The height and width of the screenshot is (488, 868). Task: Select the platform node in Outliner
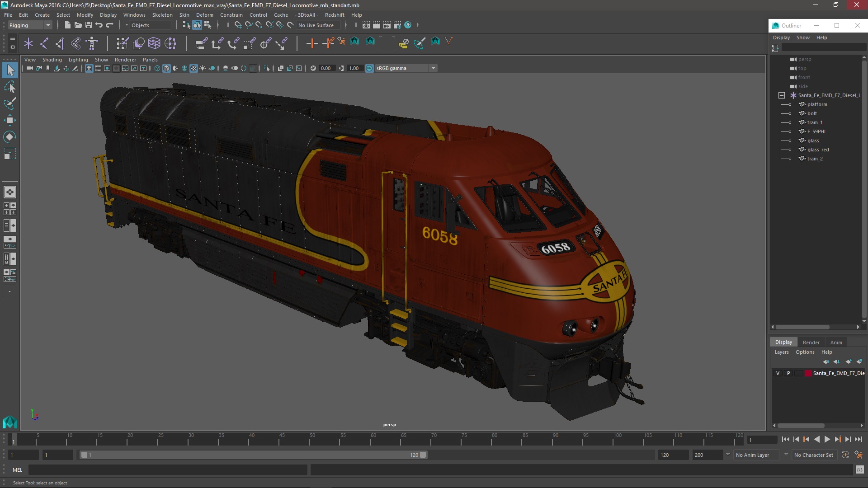tap(817, 104)
